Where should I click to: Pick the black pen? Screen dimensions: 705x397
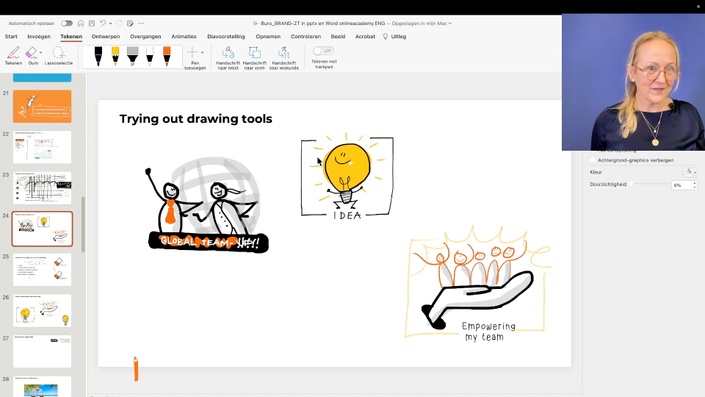(x=98, y=56)
